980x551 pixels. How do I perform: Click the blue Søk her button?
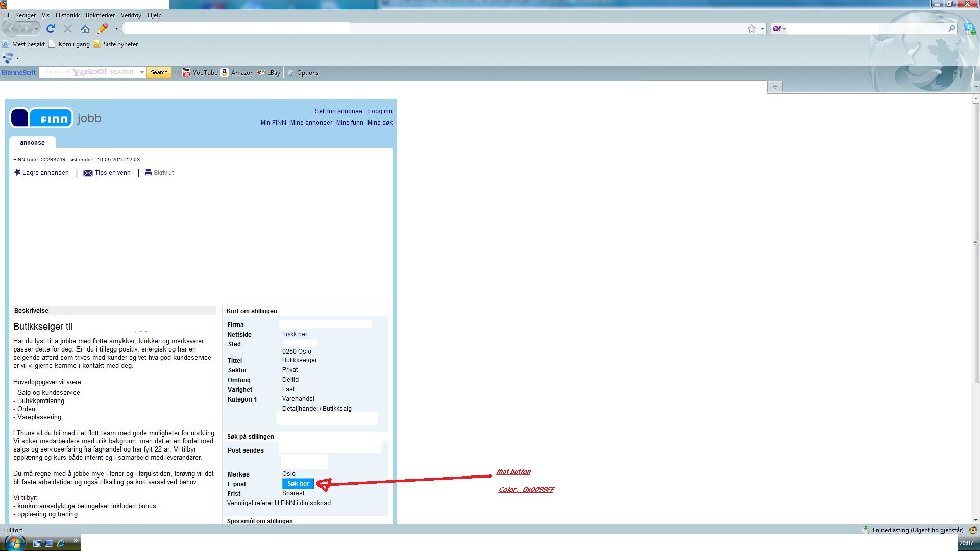pos(298,484)
